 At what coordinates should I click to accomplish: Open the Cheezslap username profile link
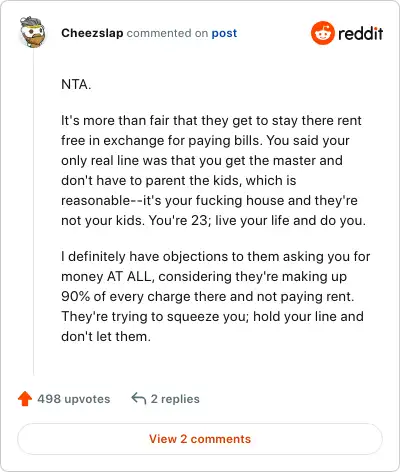[x=92, y=33]
